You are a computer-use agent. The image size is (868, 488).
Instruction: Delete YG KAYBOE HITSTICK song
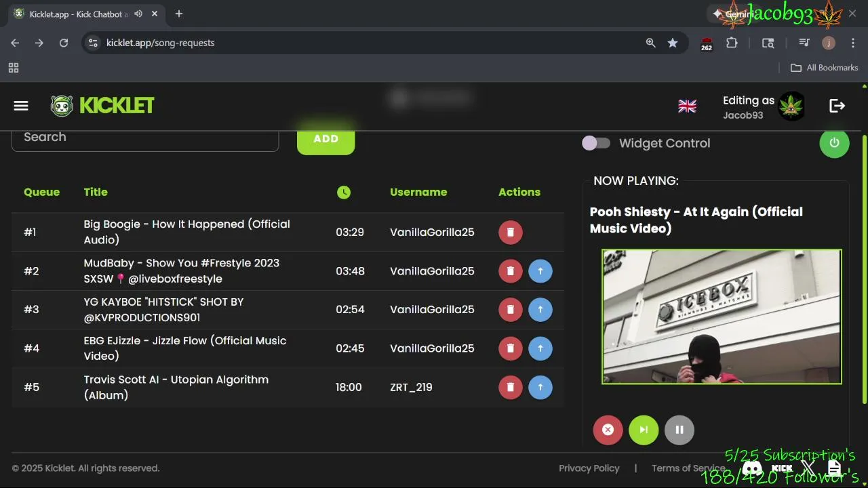(x=511, y=310)
